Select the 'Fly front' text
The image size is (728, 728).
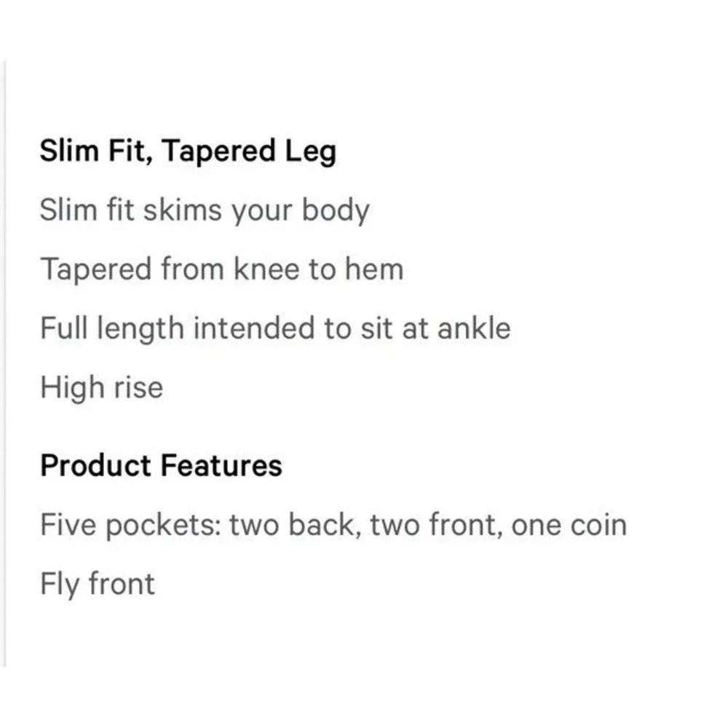point(98,585)
